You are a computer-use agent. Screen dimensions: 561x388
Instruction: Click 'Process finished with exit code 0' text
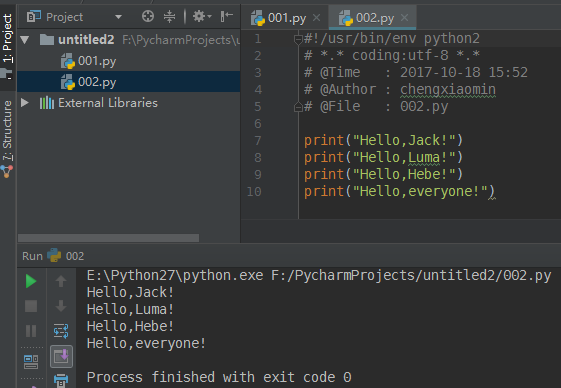coord(219,378)
